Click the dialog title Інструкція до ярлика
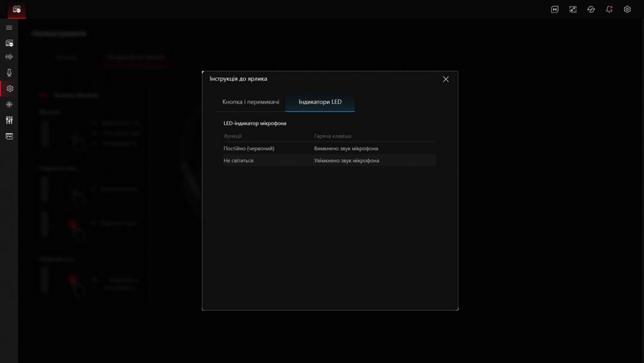 click(x=238, y=79)
